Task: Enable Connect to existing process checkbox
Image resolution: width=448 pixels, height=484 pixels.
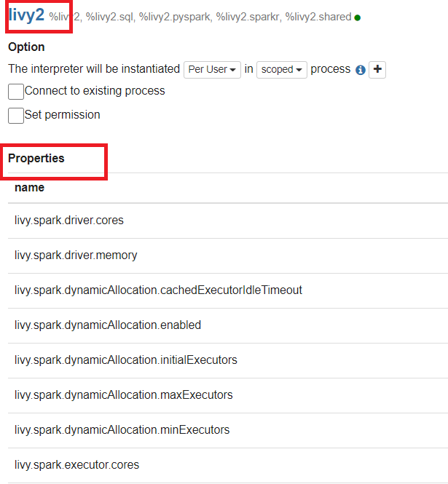Action: [16, 92]
